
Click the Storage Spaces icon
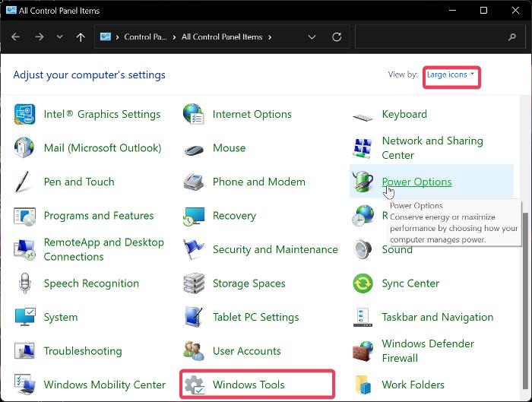click(193, 283)
